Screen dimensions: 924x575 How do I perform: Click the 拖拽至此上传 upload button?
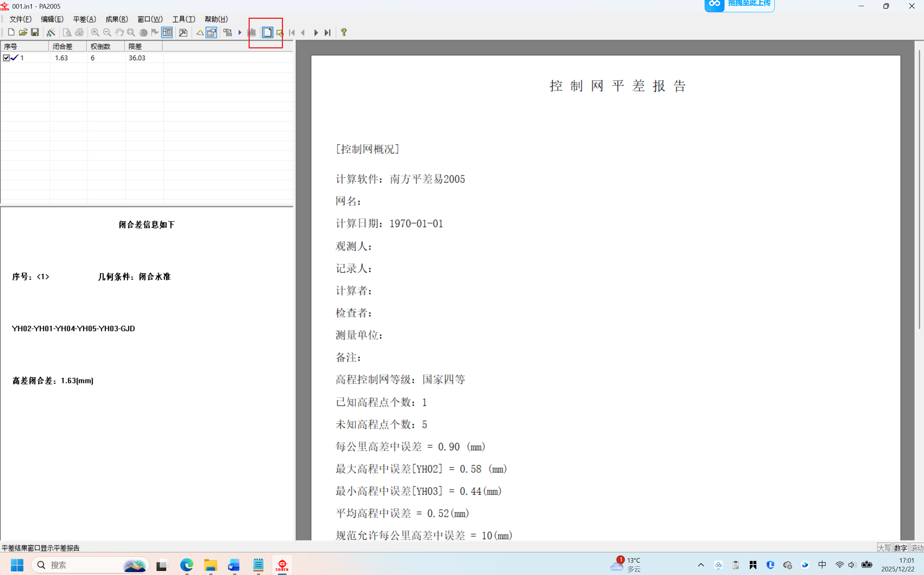(739, 5)
